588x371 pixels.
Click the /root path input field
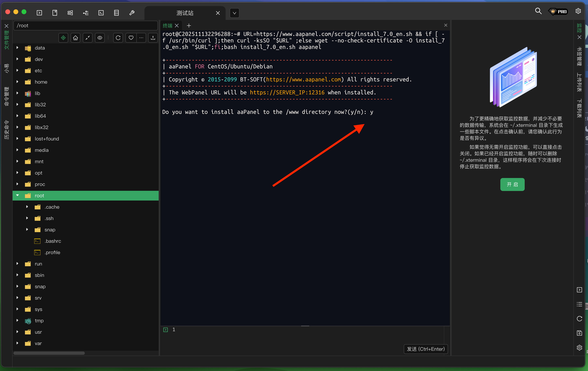click(85, 25)
